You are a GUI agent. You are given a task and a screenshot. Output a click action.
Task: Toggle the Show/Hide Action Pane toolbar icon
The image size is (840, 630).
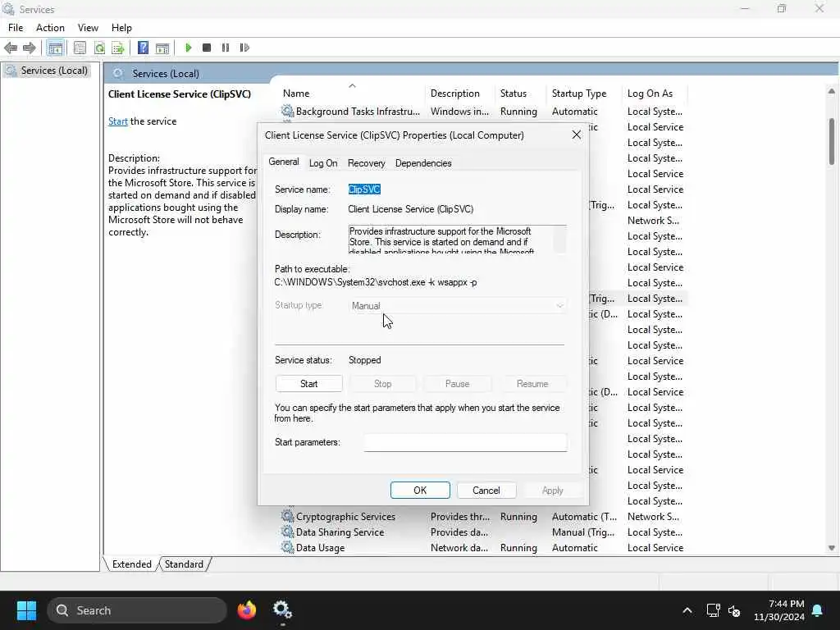(162, 48)
